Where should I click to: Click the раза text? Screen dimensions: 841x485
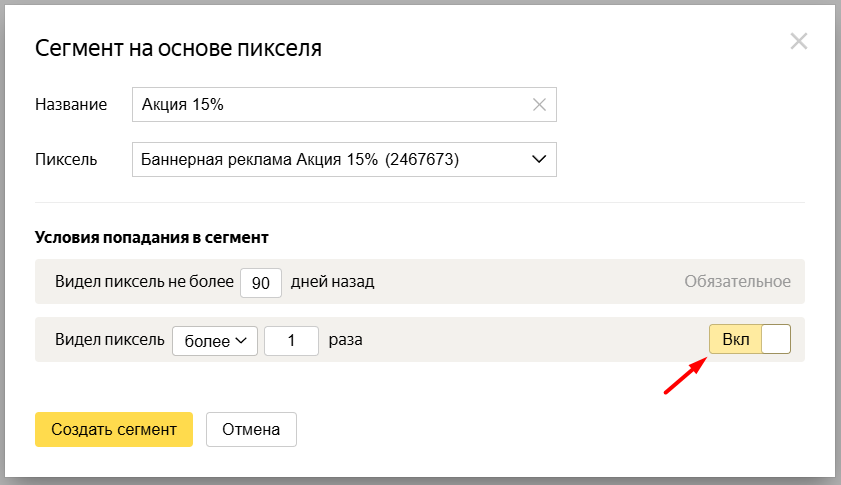(x=345, y=340)
